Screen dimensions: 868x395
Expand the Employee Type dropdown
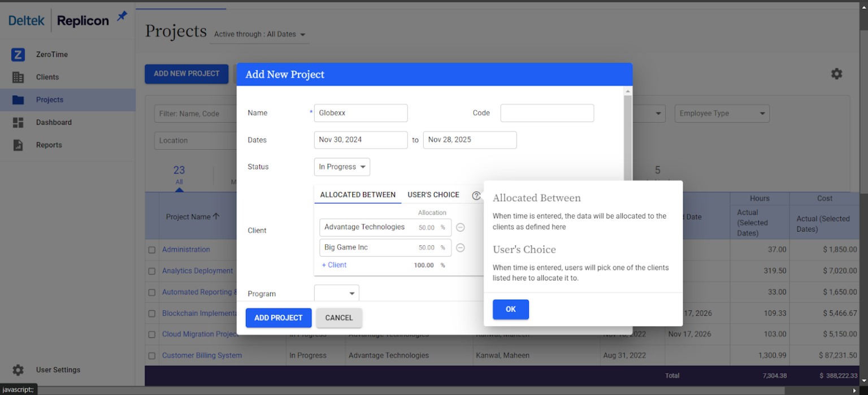pos(722,113)
